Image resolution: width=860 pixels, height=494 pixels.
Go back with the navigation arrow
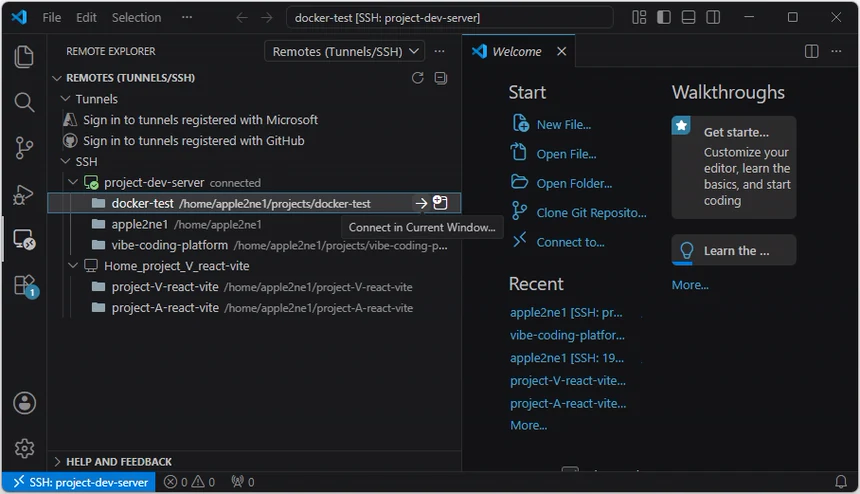coord(242,18)
